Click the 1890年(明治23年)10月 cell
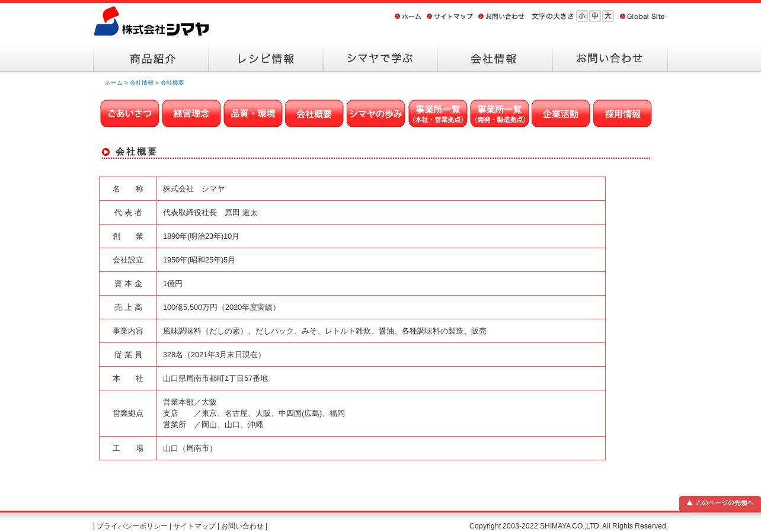The height and width of the screenshot is (532, 761). (x=381, y=236)
